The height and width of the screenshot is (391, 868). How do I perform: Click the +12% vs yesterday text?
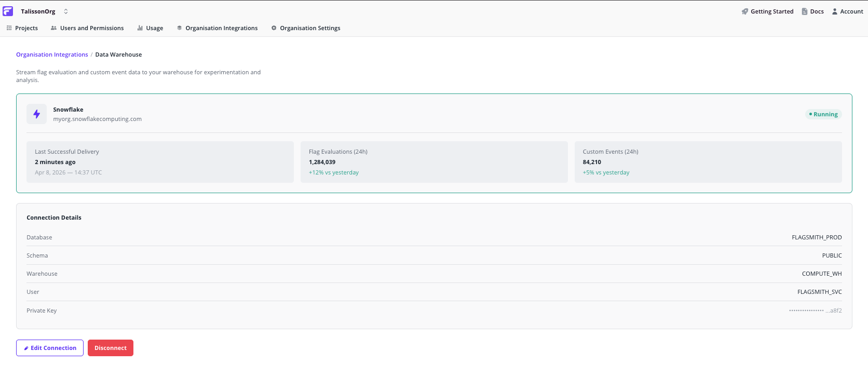[x=334, y=172]
